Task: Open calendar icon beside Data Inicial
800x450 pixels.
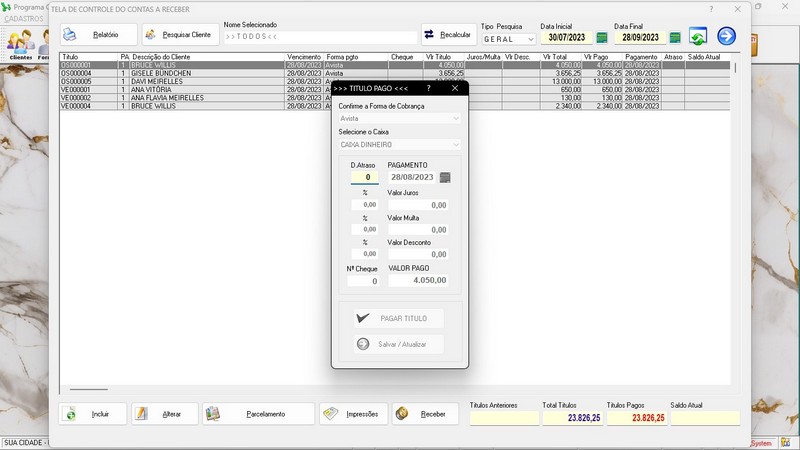Action: click(602, 37)
